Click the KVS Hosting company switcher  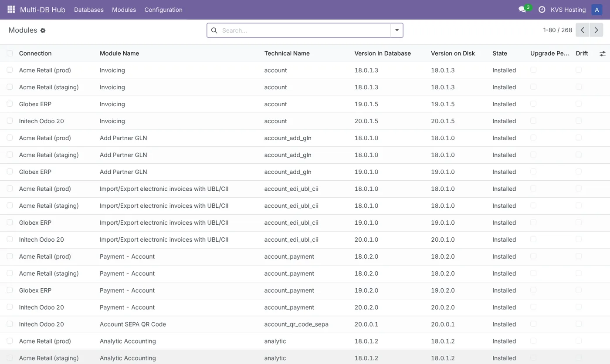tap(568, 10)
